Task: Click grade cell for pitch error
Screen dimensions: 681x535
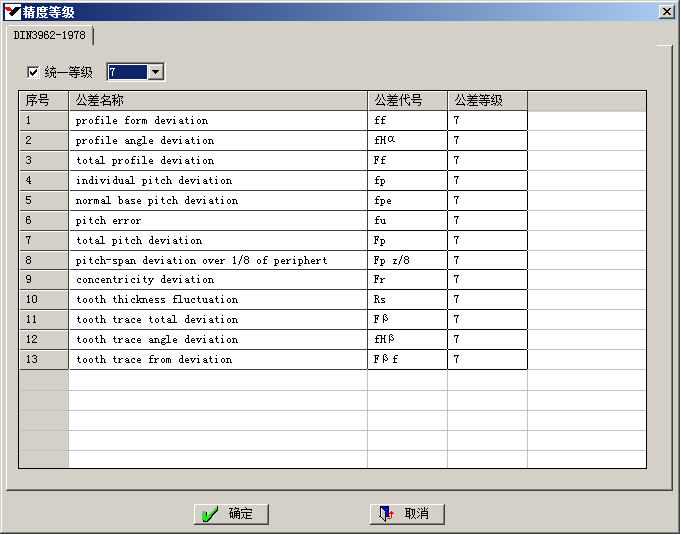Action: tap(487, 220)
